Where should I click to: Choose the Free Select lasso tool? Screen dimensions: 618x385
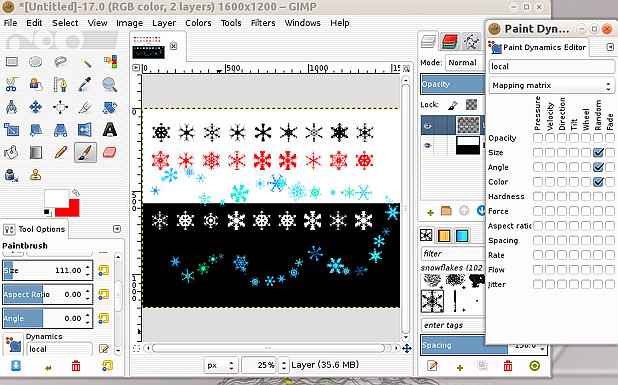point(60,62)
